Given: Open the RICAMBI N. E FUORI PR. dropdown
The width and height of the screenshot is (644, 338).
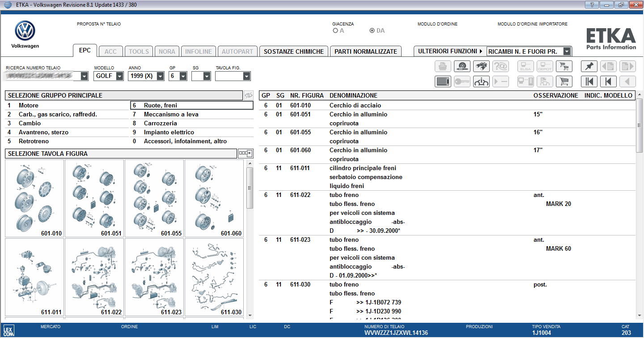Looking at the screenshot, I should coord(567,51).
